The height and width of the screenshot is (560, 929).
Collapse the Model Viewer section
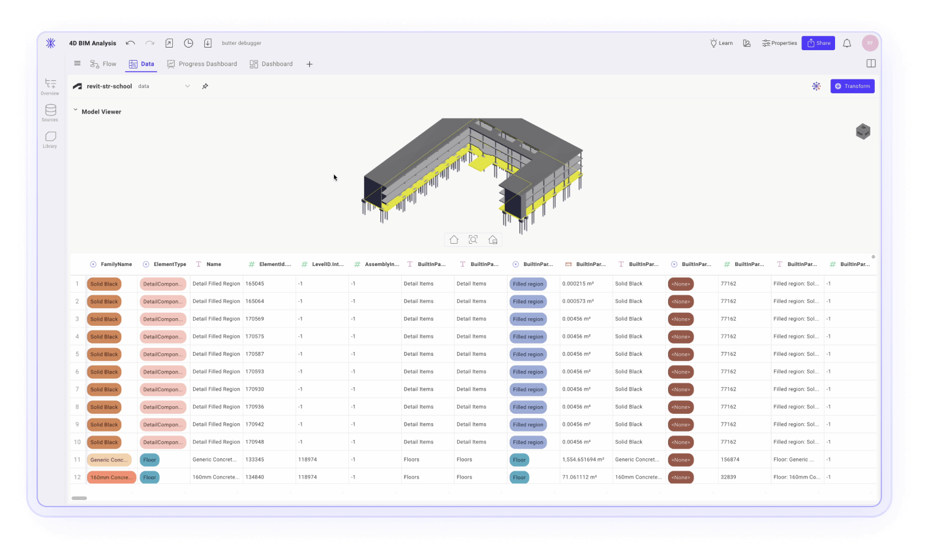click(74, 111)
